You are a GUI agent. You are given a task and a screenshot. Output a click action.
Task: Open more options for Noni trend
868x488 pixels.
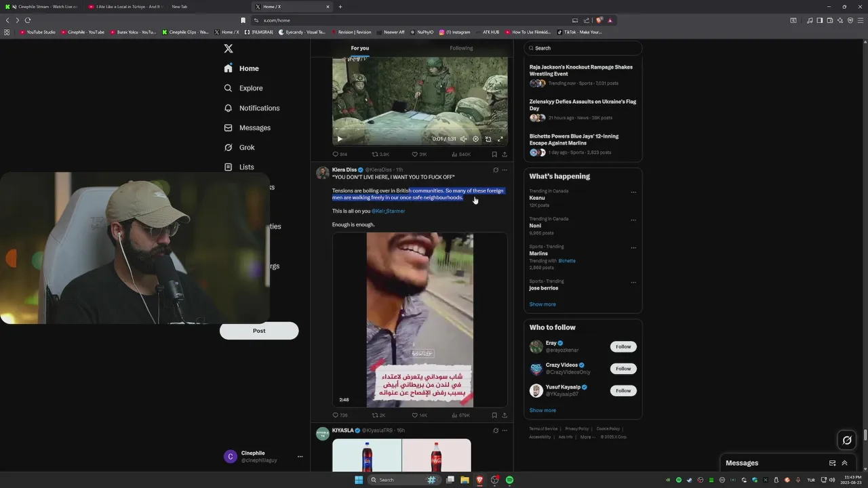tap(633, 220)
